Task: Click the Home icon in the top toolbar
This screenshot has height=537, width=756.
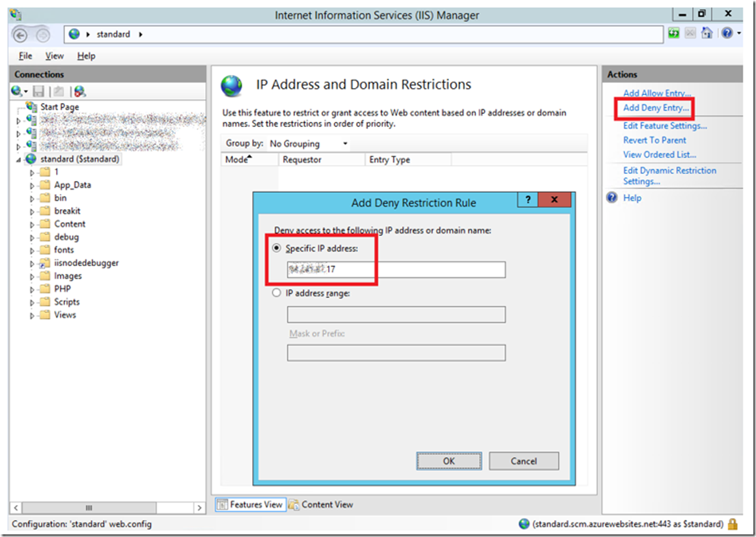Action: 707,33
